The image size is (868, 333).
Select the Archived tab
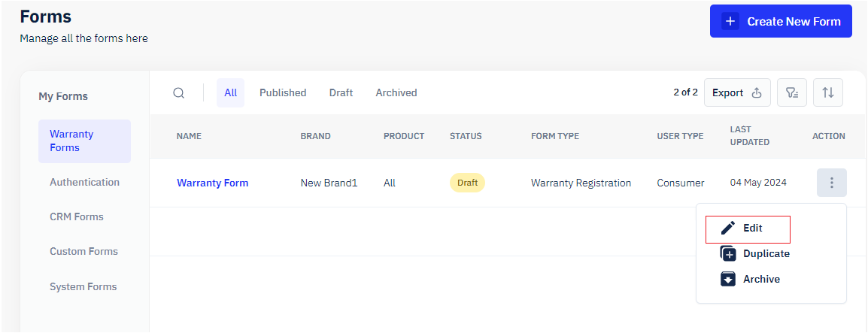coord(396,93)
